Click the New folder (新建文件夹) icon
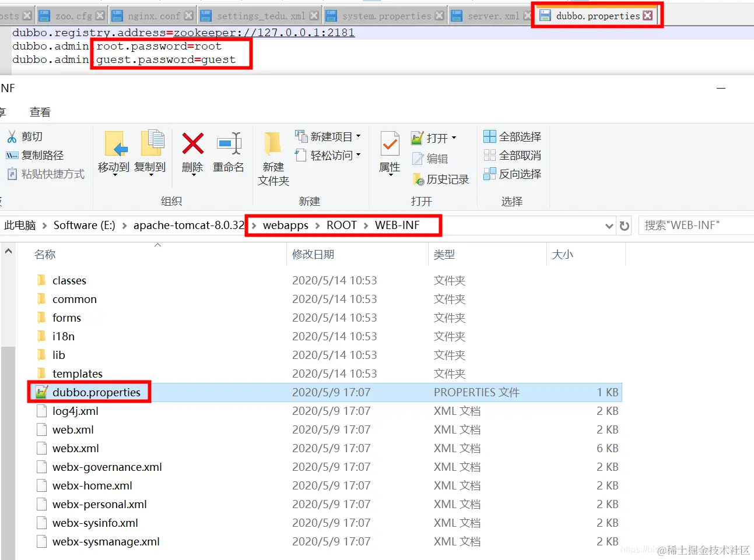This screenshot has width=754, height=560. 273,143
